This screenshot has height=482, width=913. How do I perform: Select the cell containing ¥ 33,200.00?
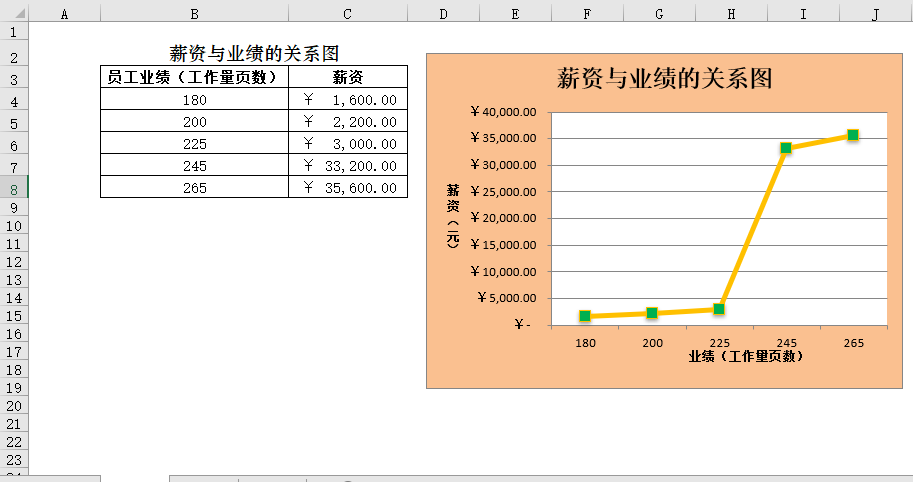[x=348, y=166]
